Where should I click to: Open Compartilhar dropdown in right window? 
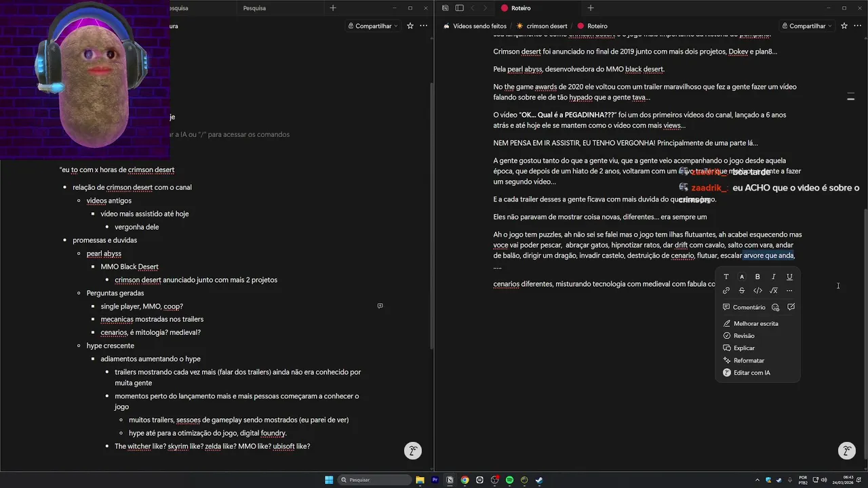(809, 26)
